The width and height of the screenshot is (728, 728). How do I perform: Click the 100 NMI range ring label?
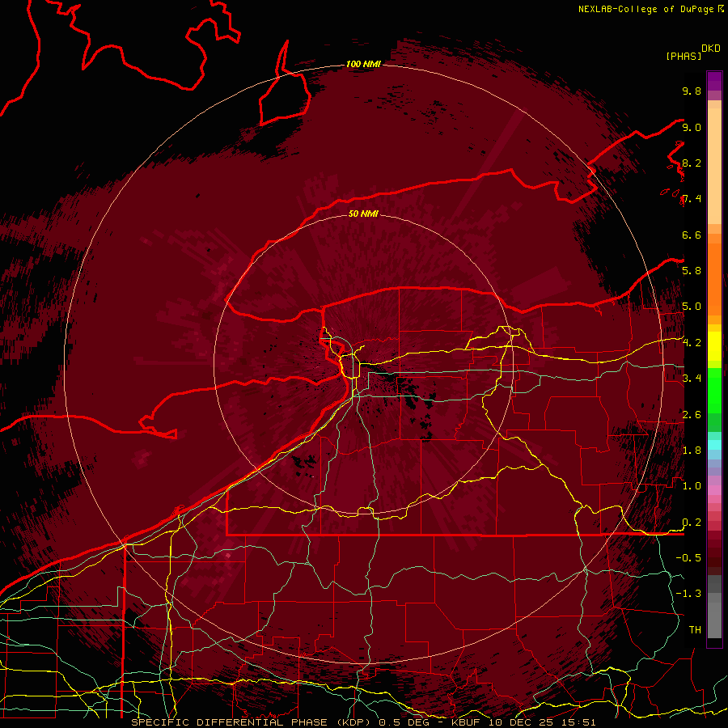(x=363, y=64)
